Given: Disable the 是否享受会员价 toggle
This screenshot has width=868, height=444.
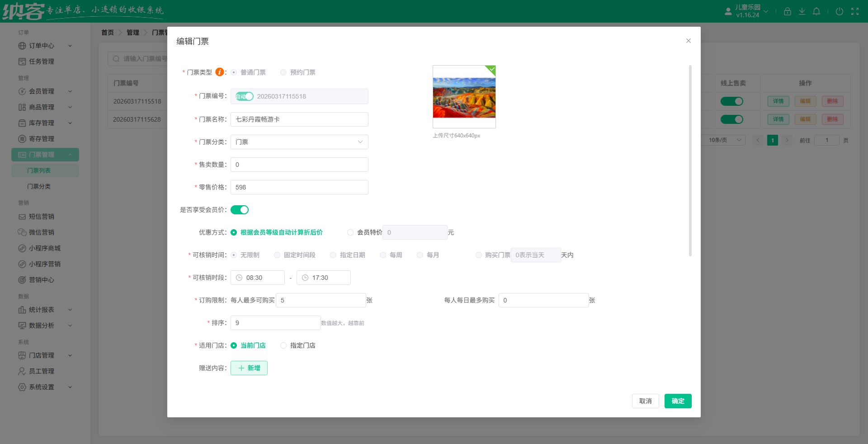Looking at the screenshot, I should click(x=240, y=209).
